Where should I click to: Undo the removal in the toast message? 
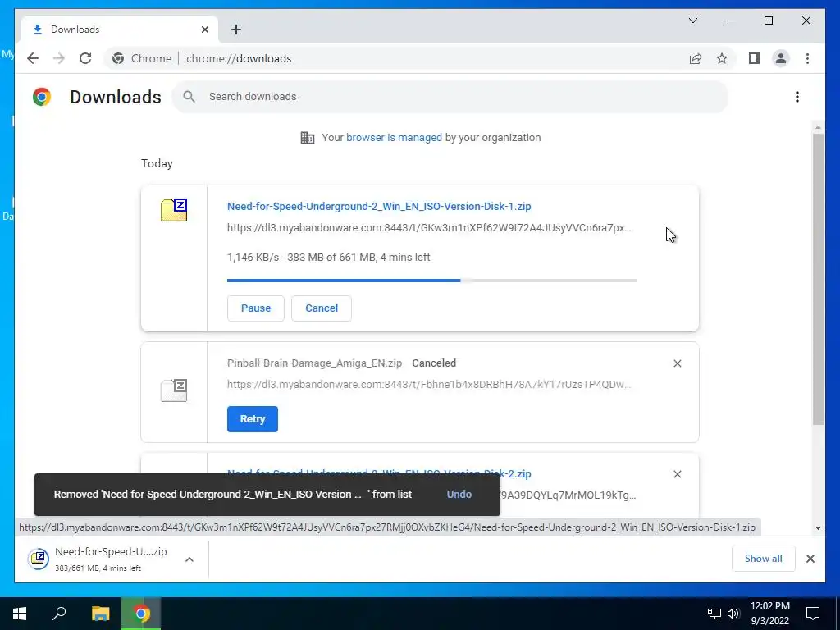coord(459,495)
